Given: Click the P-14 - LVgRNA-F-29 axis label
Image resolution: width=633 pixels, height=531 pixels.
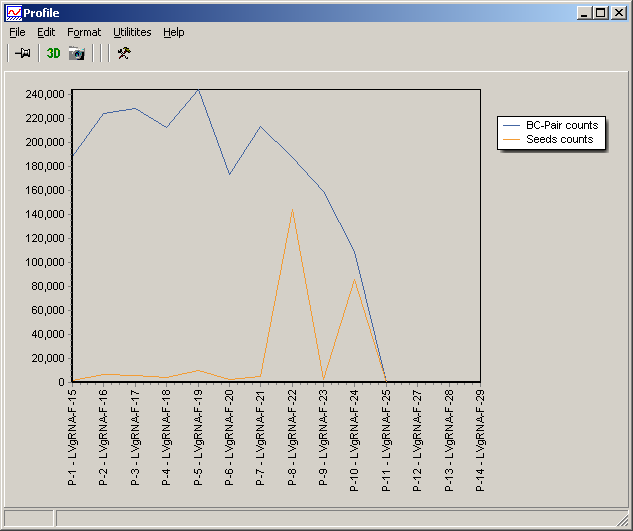Looking at the screenshot, I should 480,436.
